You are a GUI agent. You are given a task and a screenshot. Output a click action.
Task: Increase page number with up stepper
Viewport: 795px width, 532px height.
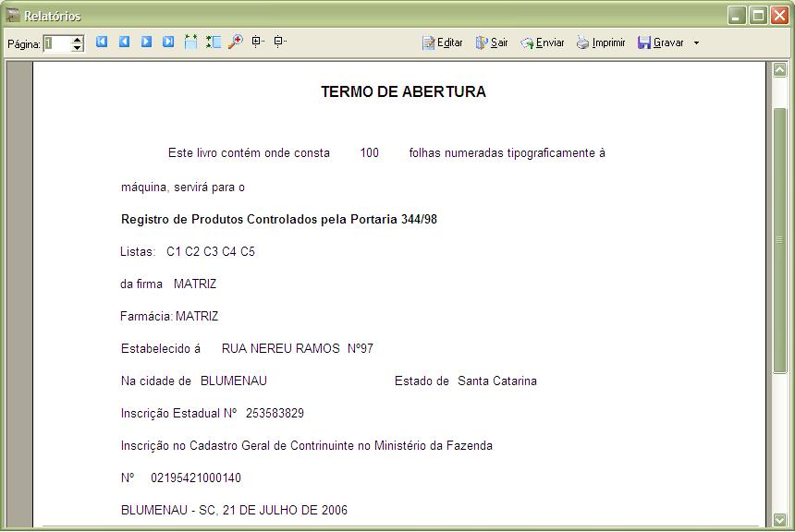click(77, 40)
